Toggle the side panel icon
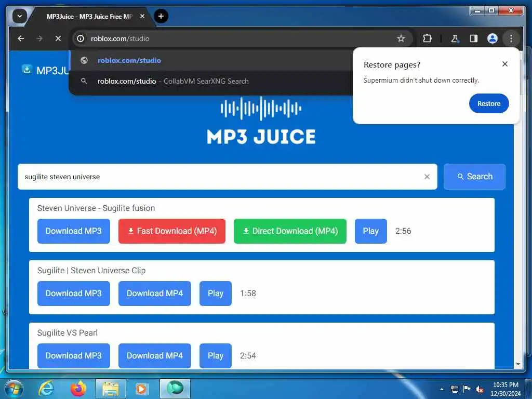This screenshot has width=532, height=399. [x=474, y=38]
